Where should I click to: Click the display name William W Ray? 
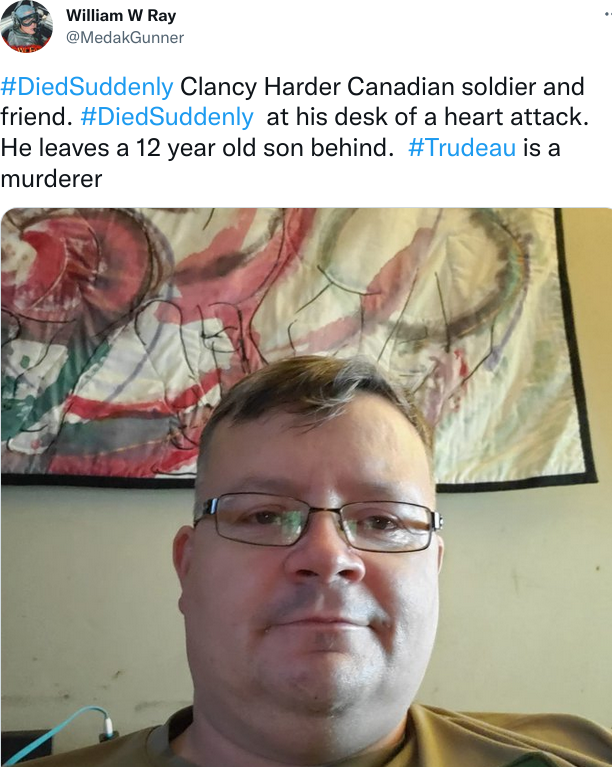pos(121,16)
